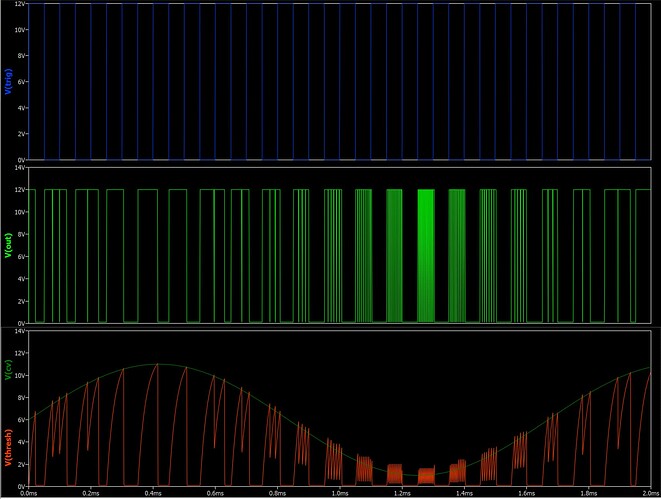Click the 0.6ms time axis label
Image resolution: width=661 pixels, height=499 pixels.
(217, 493)
